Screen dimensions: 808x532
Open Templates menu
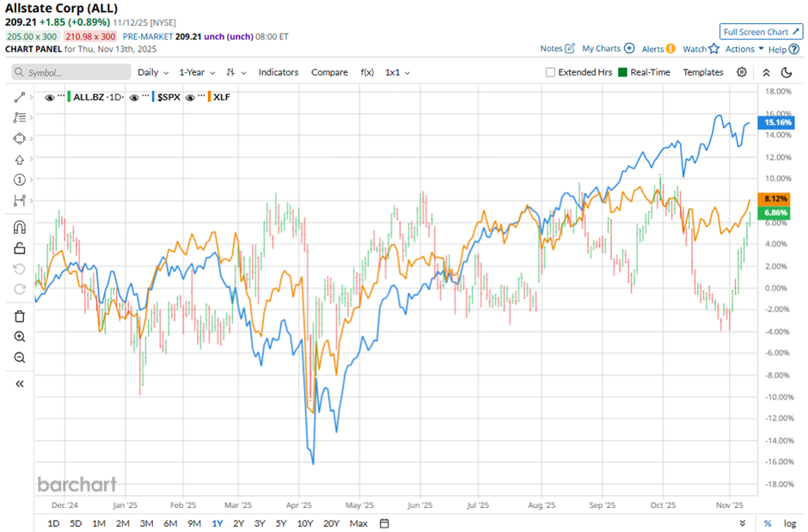703,72
